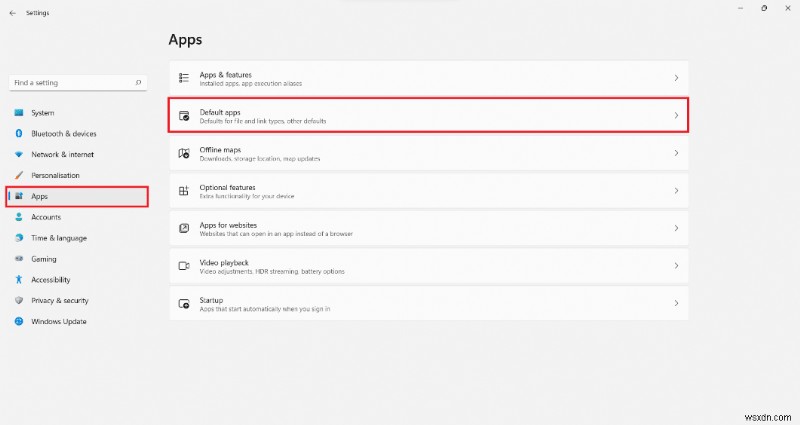Focus the Find a setting search box
This screenshot has height=425, width=800.
[70, 82]
